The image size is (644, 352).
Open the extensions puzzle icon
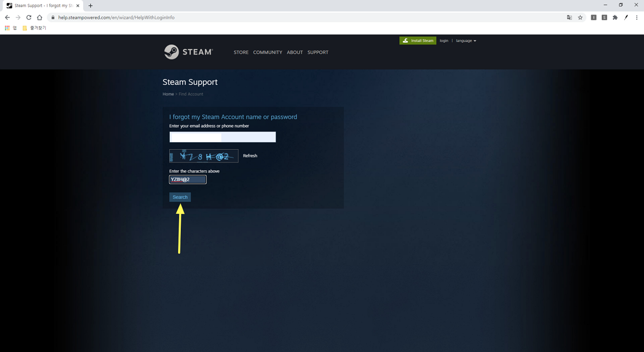click(x=615, y=17)
